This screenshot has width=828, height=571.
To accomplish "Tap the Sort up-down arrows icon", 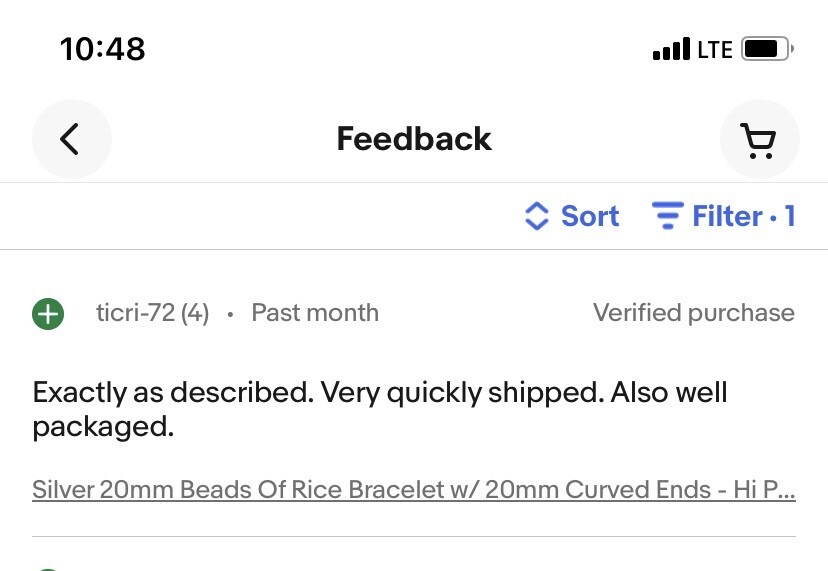I will [x=537, y=216].
